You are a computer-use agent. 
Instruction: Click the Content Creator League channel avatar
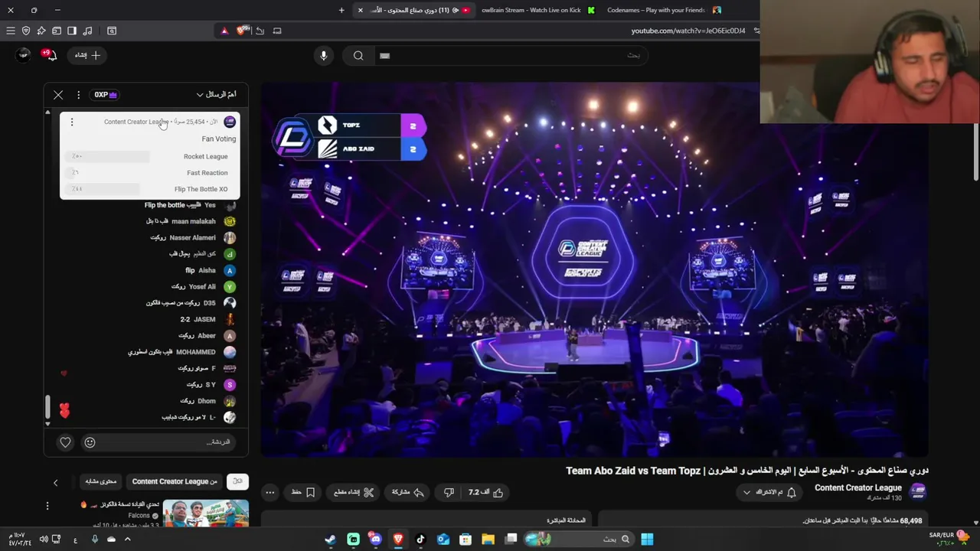pos(918,491)
